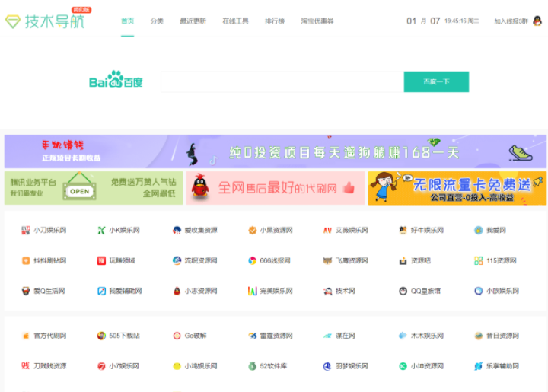Click the 115资源网 grid icon
Image resolution: width=548 pixels, height=392 pixels.
[x=479, y=260]
